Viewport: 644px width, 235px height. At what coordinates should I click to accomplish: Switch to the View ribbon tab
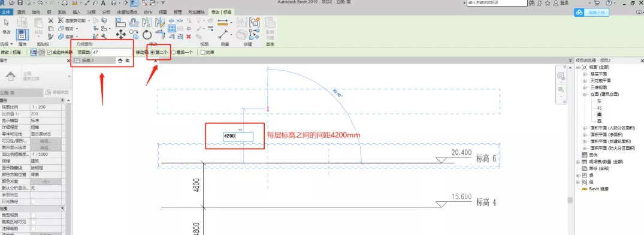point(163,13)
